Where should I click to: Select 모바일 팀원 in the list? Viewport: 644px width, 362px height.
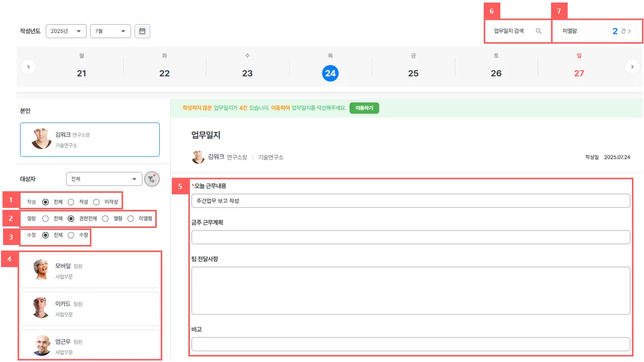[x=90, y=271]
